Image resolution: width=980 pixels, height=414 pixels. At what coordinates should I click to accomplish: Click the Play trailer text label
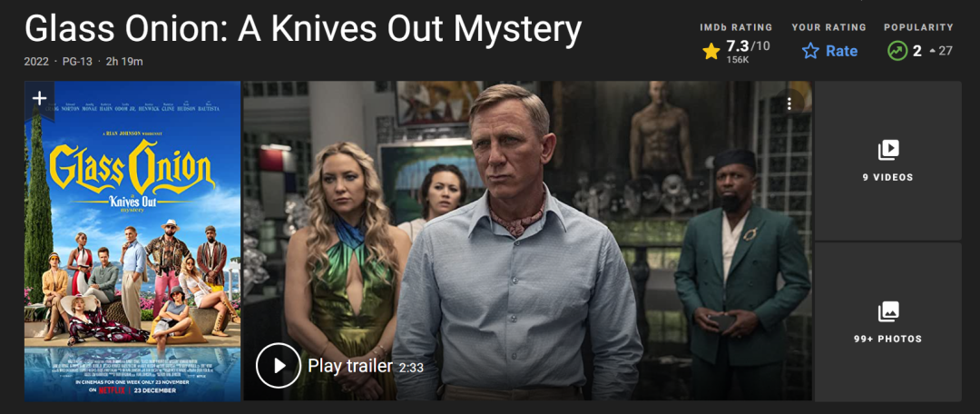(350, 366)
